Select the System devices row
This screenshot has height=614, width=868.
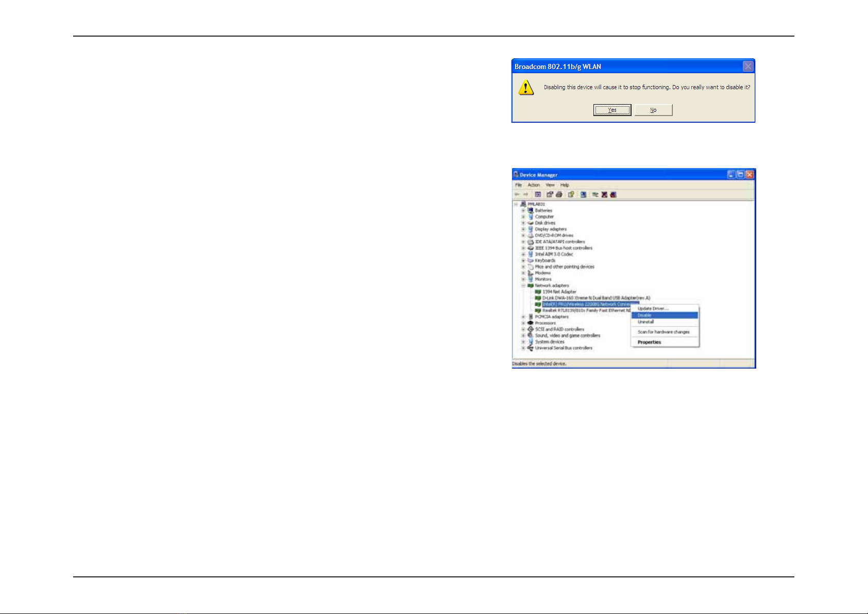click(x=550, y=342)
